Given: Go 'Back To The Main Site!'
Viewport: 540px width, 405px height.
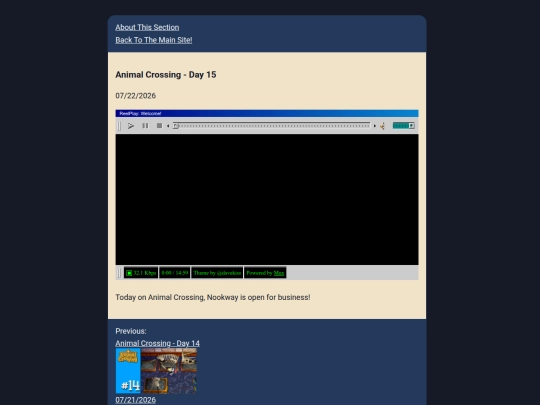Looking at the screenshot, I should [x=154, y=40].
